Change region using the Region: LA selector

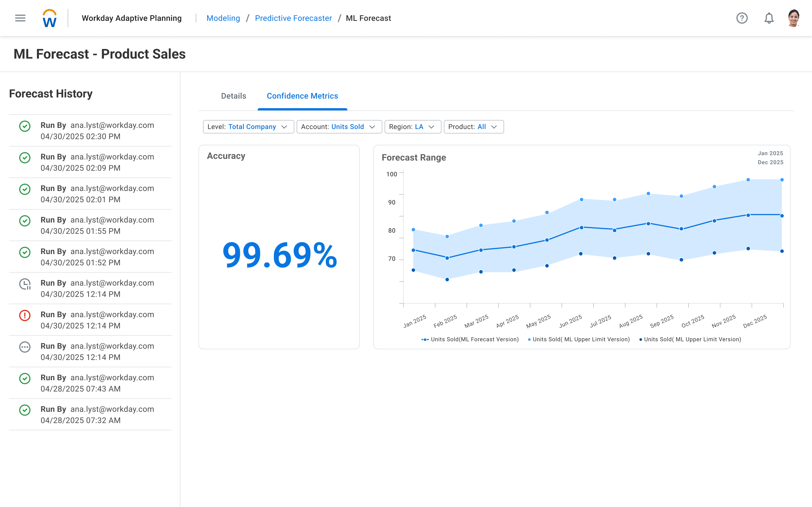tap(412, 127)
